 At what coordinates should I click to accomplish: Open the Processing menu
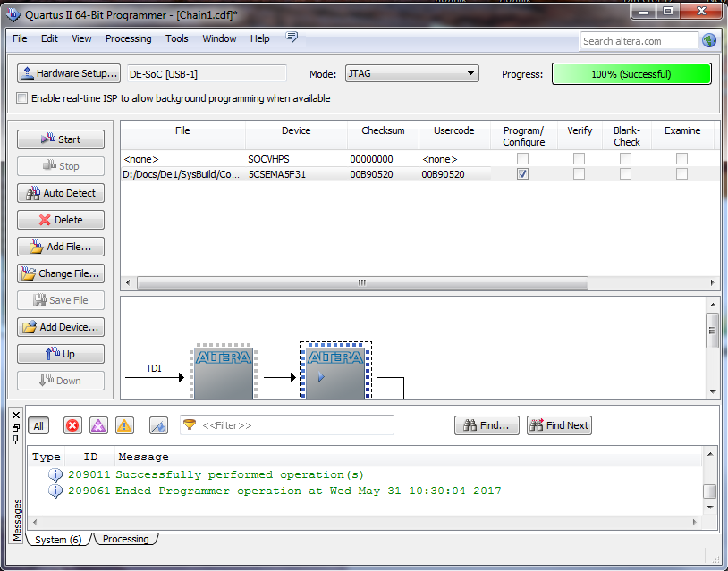128,38
